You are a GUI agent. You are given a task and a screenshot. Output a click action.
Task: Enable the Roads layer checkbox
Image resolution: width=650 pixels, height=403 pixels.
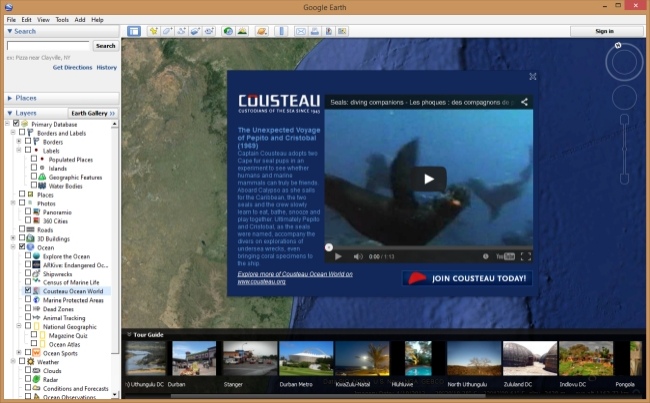(22, 229)
